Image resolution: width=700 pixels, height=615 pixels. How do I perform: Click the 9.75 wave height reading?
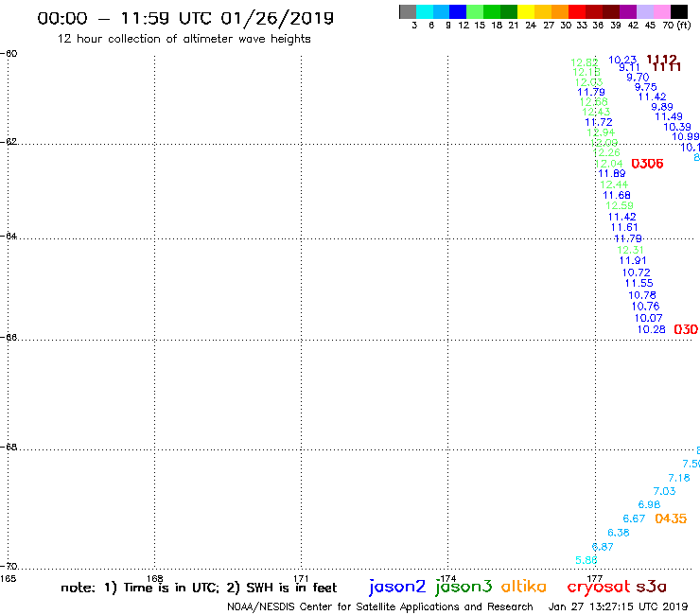(645, 87)
